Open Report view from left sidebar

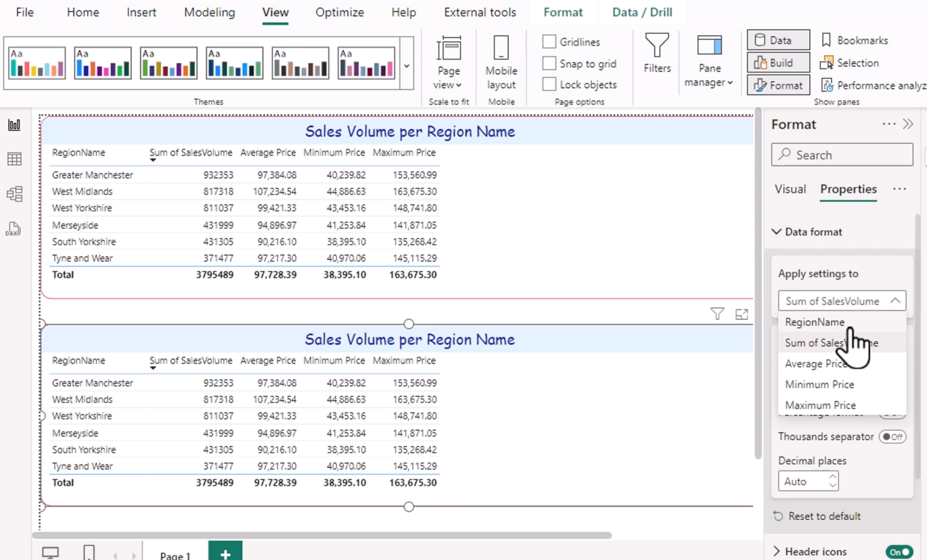point(14,124)
